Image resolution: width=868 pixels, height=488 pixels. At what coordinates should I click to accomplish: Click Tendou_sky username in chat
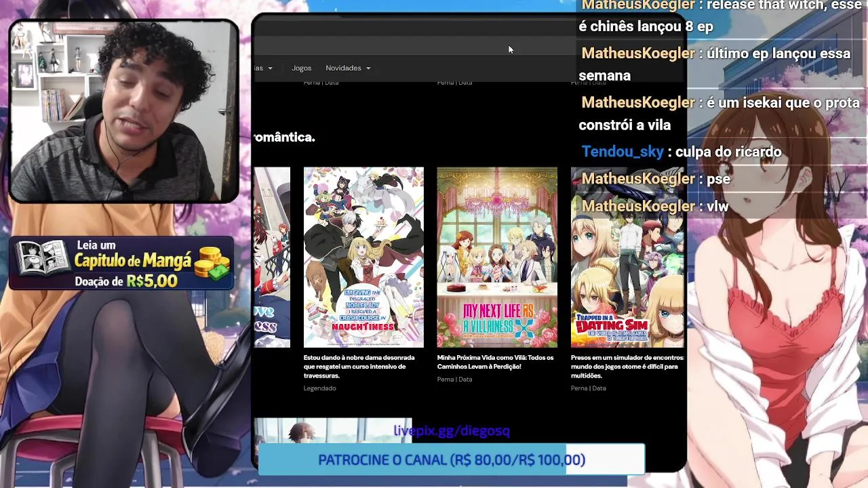pos(623,152)
